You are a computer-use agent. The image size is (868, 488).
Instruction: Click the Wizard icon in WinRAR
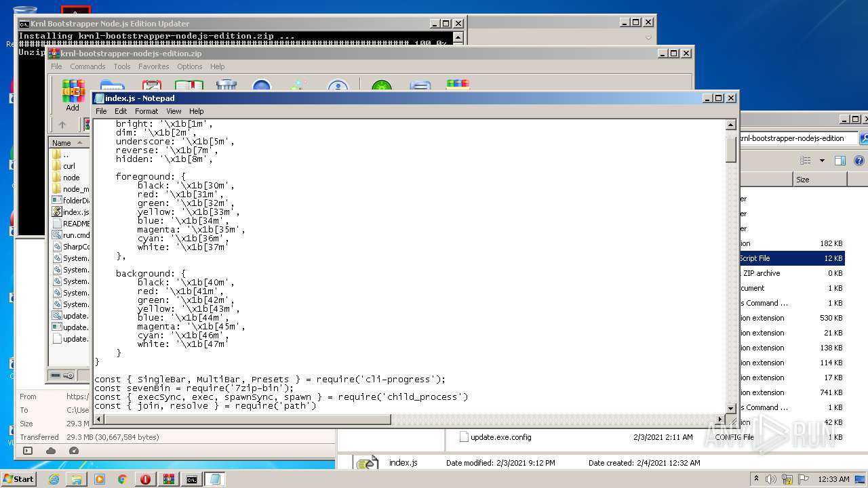[298, 85]
